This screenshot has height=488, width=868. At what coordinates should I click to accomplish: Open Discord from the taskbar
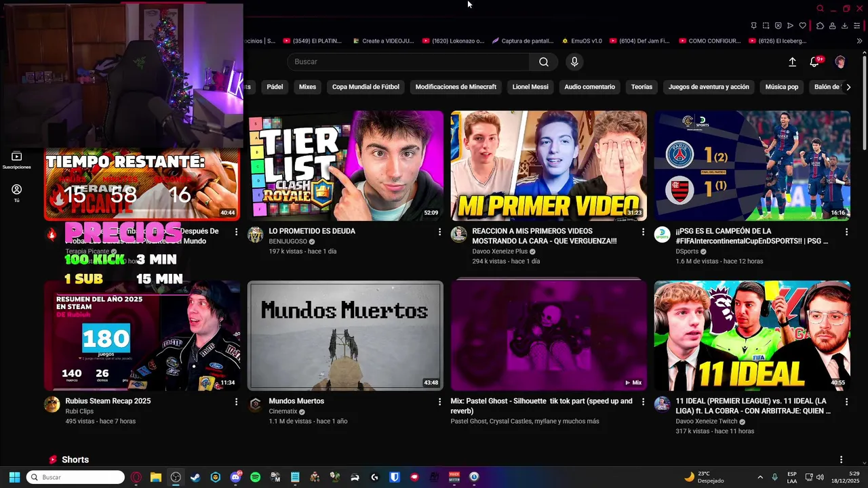pyautogui.click(x=235, y=477)
